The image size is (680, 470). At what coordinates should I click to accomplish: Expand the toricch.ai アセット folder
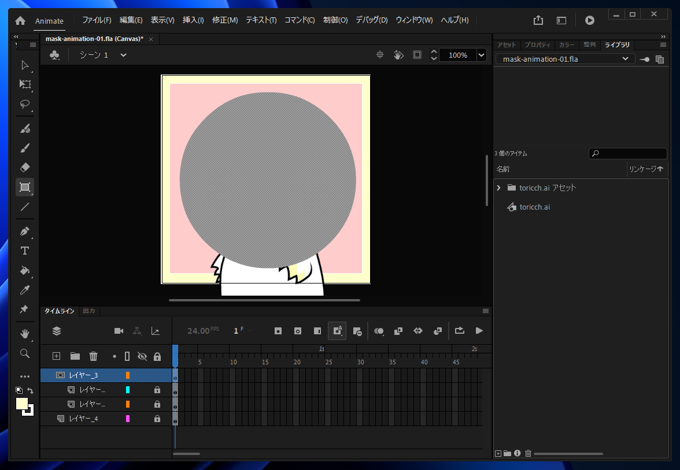(x=498, y=188)
